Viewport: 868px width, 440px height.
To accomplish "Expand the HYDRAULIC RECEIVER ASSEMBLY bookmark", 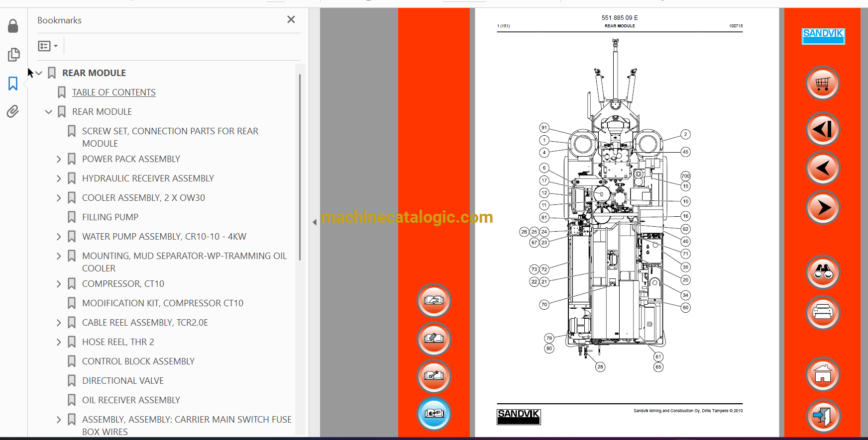I will (59, 178).
